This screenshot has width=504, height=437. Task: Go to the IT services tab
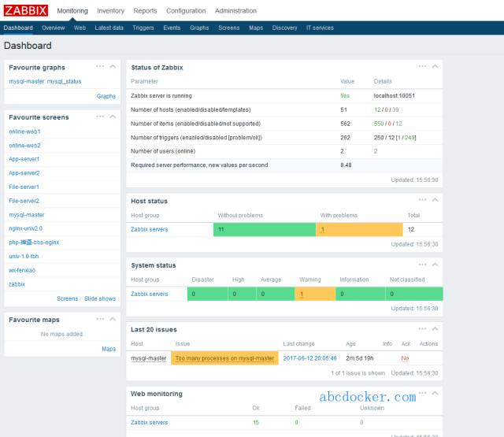point(320,28)
